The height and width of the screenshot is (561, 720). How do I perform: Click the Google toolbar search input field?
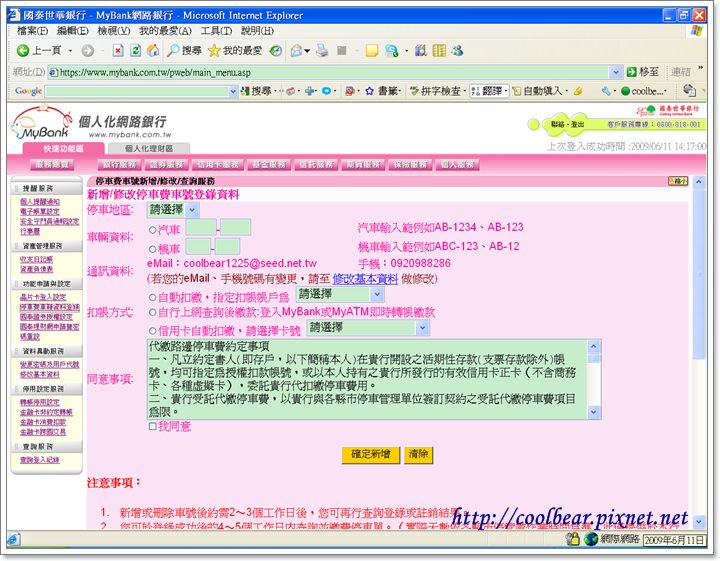click(x=137, y=91)
